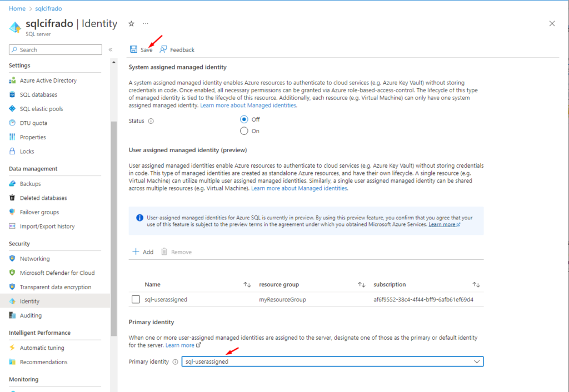Click the Status info circle icon
569x392 pixels.
click(x=151, y=121)
